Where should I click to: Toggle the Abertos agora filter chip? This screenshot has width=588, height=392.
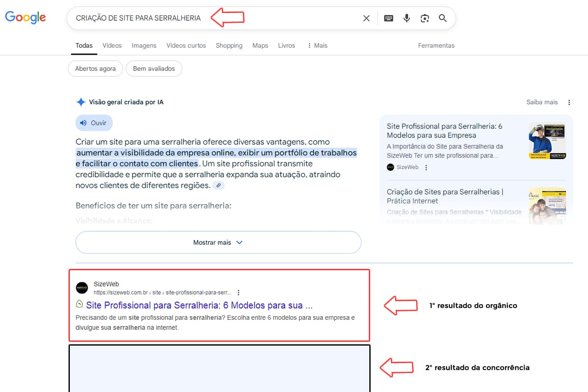[95, 68]
